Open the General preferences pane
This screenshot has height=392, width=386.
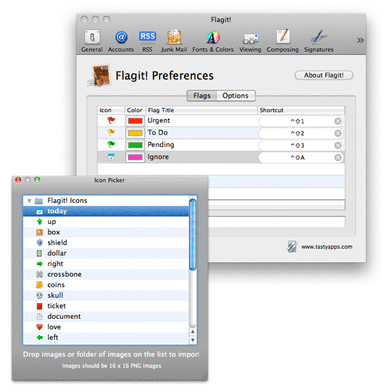[x=92, y=41]
